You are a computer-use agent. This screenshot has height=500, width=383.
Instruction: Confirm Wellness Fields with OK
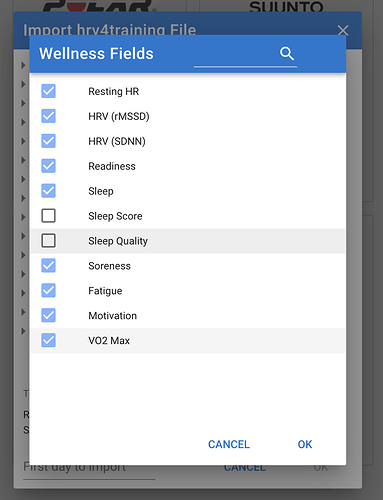(305, 444)
